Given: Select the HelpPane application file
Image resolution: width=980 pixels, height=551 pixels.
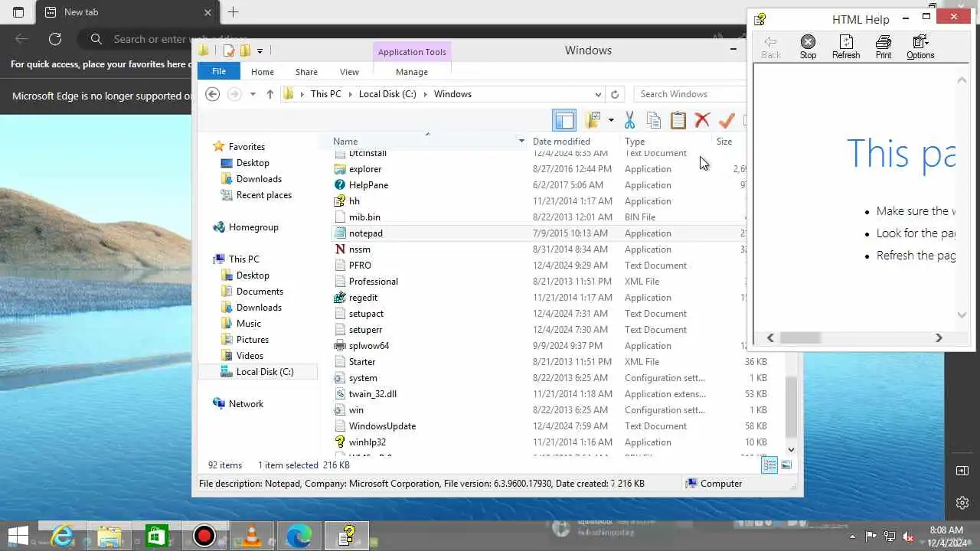Looking at the screenshot, I should (x=368, y=185).
